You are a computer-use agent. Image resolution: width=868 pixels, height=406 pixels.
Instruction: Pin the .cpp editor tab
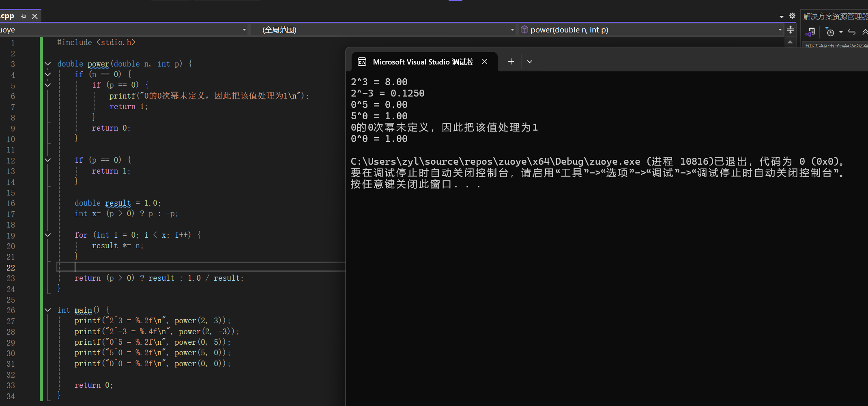click(x=24, y=16)
